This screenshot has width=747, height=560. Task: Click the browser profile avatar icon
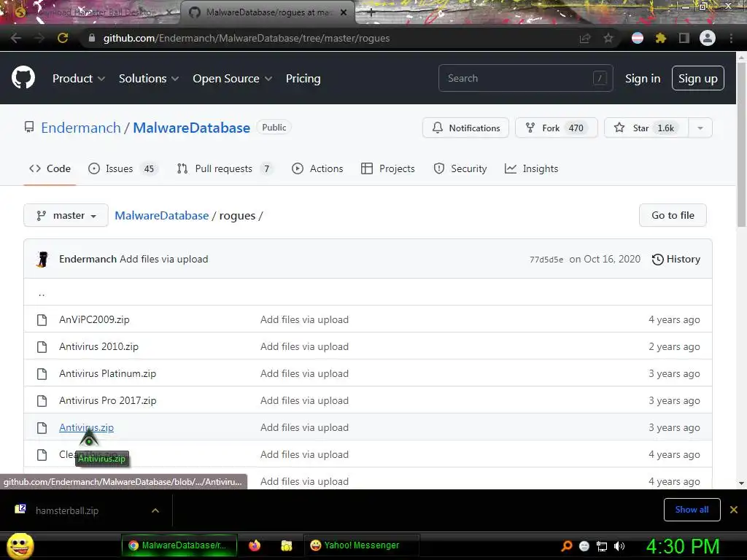(x=708, y=38)
